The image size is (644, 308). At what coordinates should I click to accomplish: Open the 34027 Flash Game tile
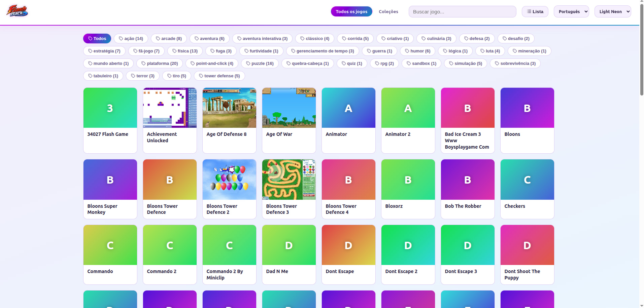tap(110, 120)
